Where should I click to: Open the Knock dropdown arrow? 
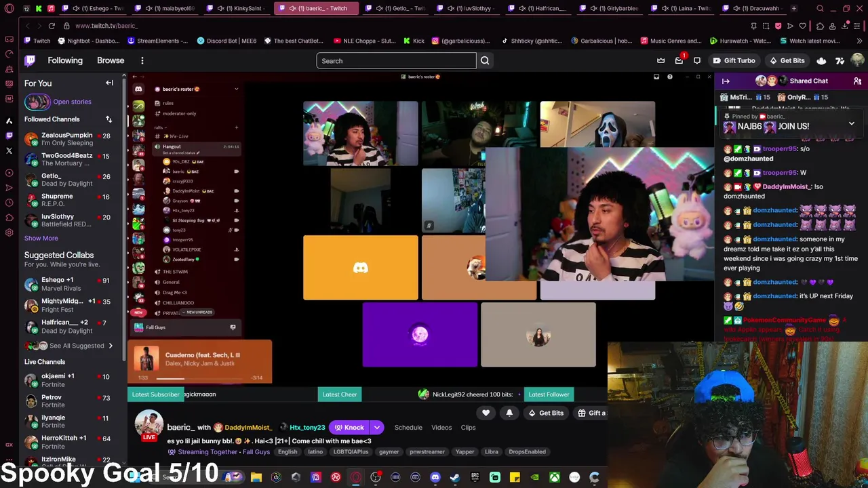point(377,427)
